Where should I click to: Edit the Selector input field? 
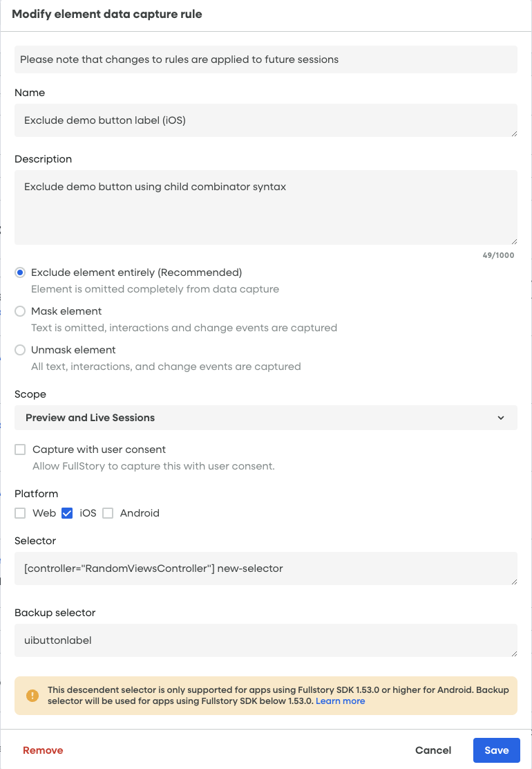265,568
